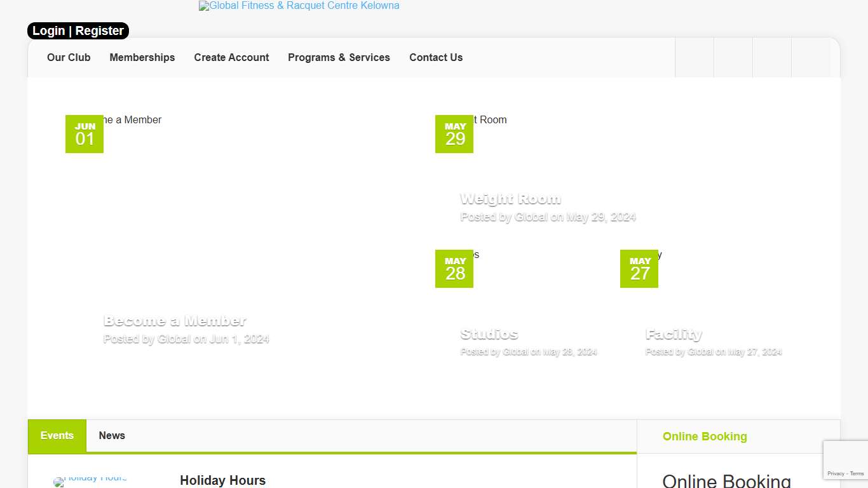
Task: Go to Create Account in navigation
Action: point(231,57)
